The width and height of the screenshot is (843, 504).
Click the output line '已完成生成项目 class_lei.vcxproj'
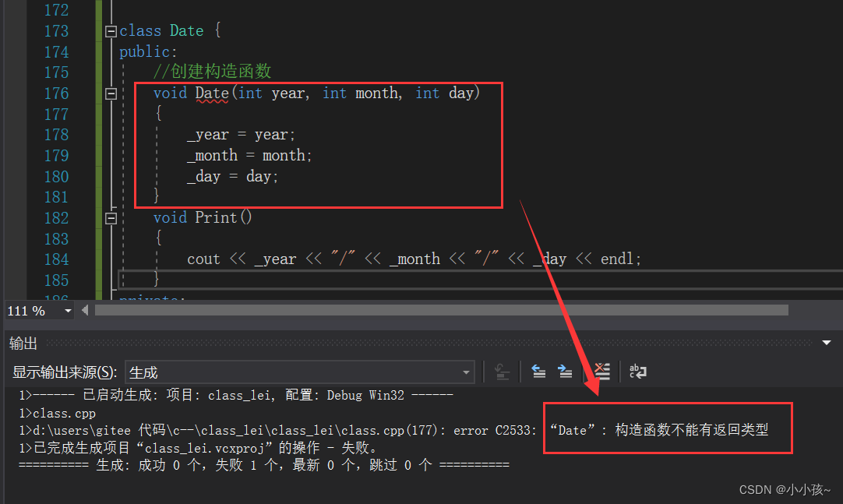click(x=198, y=448)
